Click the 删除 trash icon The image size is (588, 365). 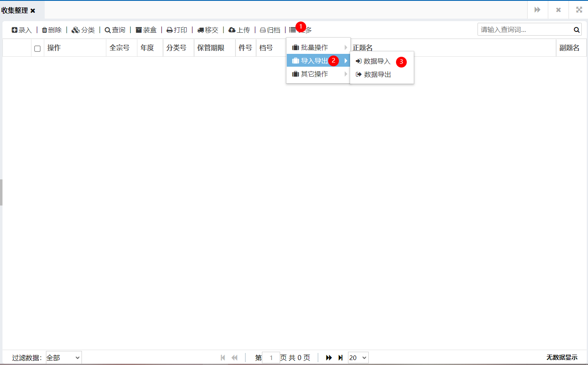tap(45, 30)
